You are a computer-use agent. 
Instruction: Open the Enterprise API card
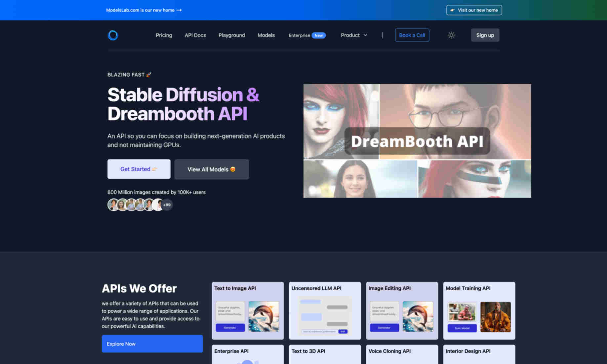point(248,354)
